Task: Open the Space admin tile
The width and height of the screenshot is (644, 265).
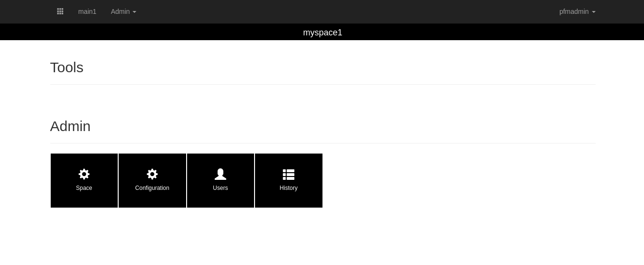Action: (84, 180)
